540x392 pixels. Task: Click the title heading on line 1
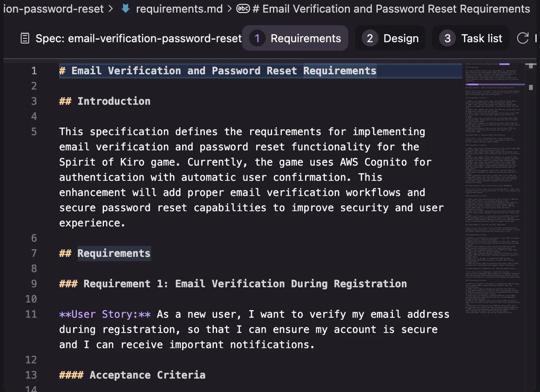pyautogui.click(x=218, y=71)
